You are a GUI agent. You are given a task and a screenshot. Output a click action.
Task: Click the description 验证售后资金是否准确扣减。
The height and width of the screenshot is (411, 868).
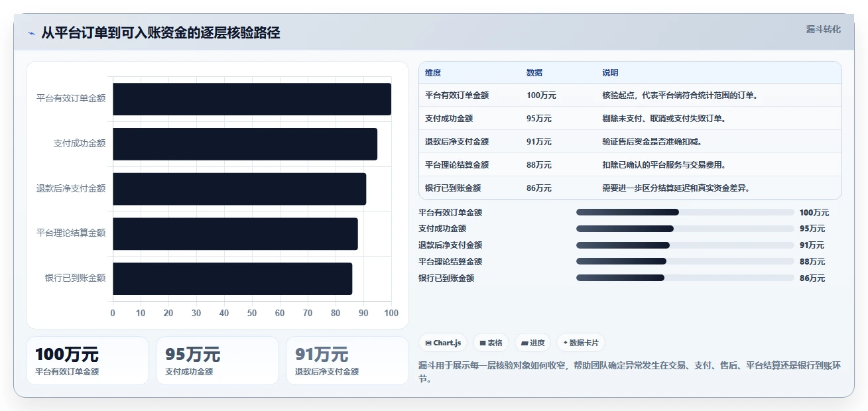tap(652, 141)
